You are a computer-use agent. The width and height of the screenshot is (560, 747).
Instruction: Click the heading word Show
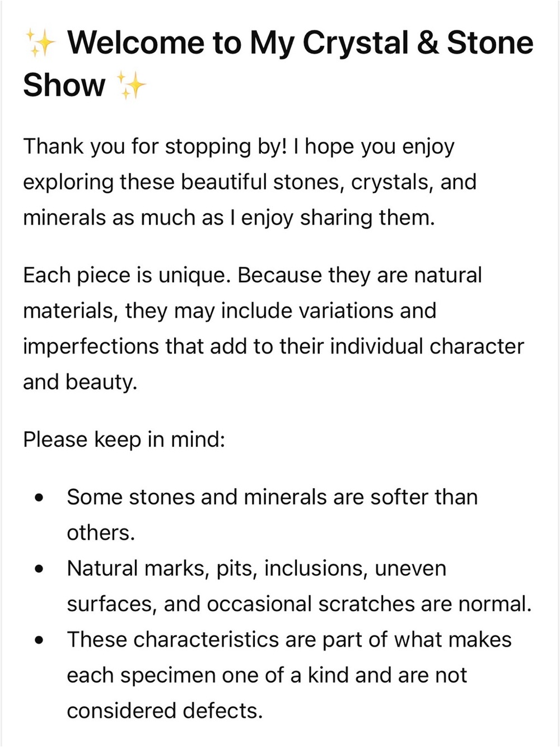(64, 85)
